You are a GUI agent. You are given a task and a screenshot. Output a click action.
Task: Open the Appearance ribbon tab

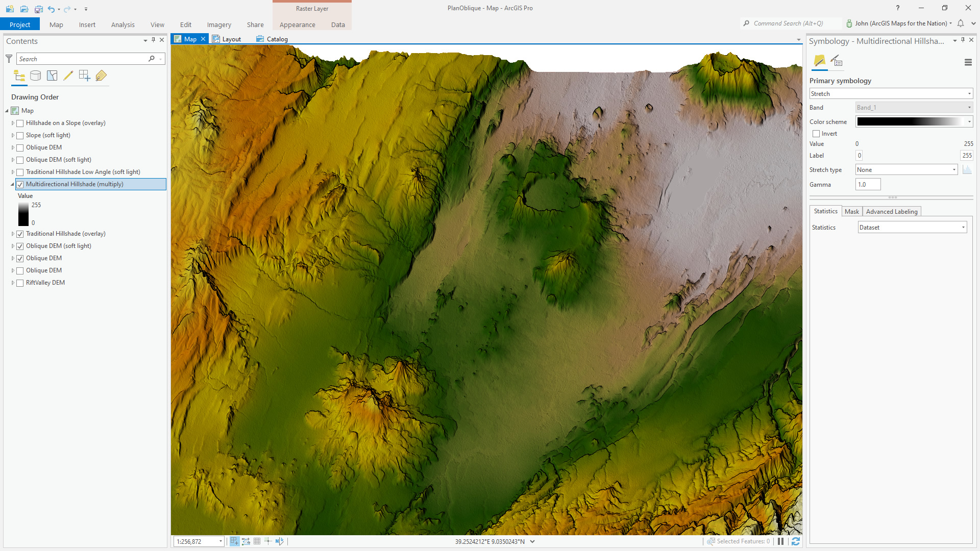[x=297, y=24]
